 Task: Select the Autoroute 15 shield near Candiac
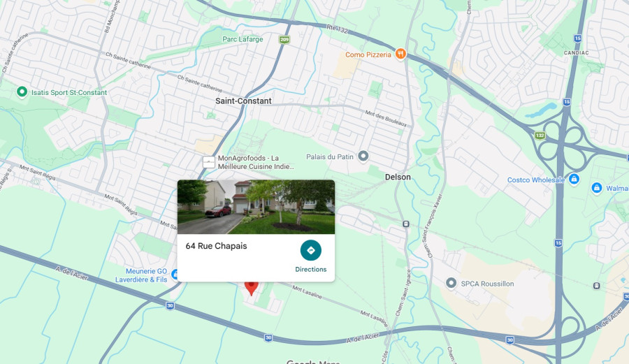578,38
